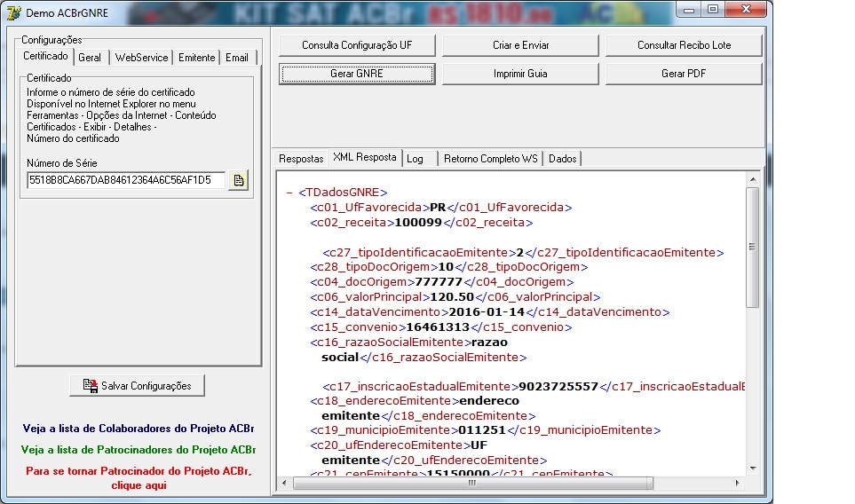The height and width of the screenshot is (504, 855).
Task: Click the c28_tipoDocOrigem value 10
Action: coord(446,267)
